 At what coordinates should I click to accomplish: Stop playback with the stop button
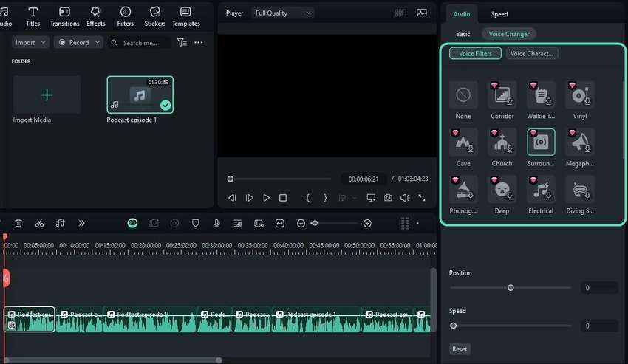[x=283, y=198]
